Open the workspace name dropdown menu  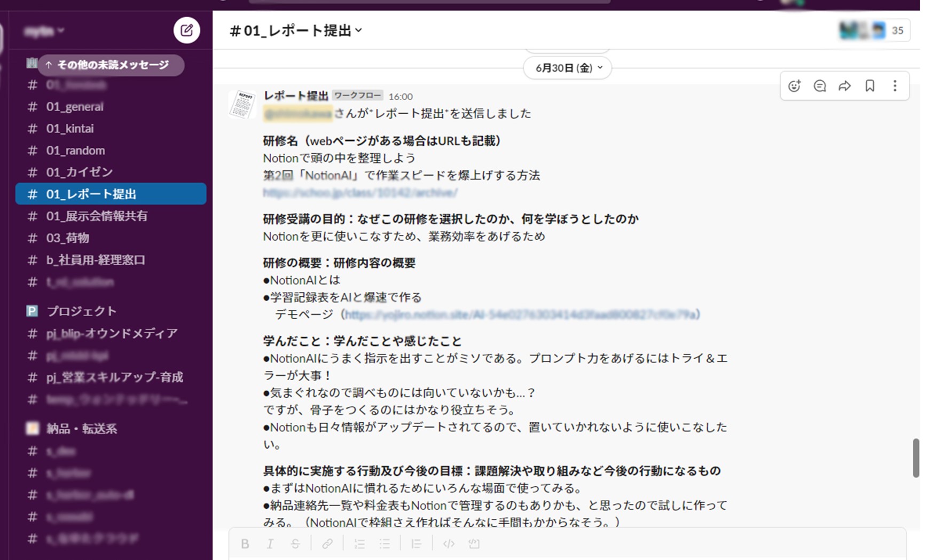pos(44,31)
